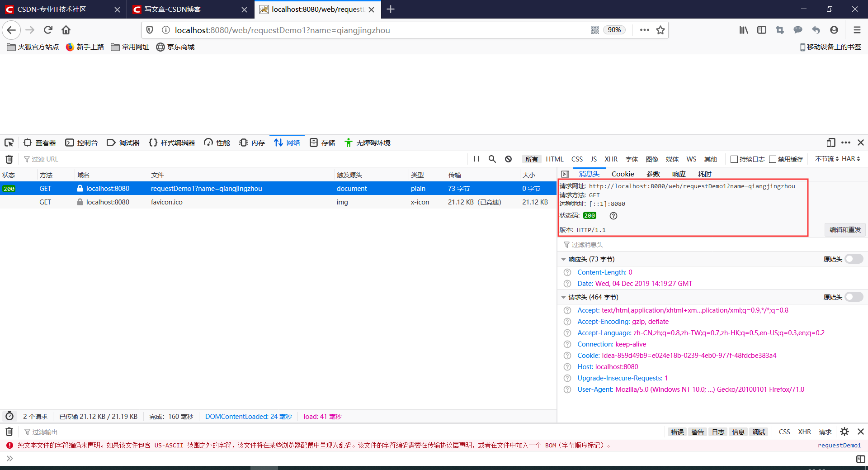The width and height of the screenshot is (868, 470).
Task: Take a screenshot with crop icon
Action: pos(780,30)
